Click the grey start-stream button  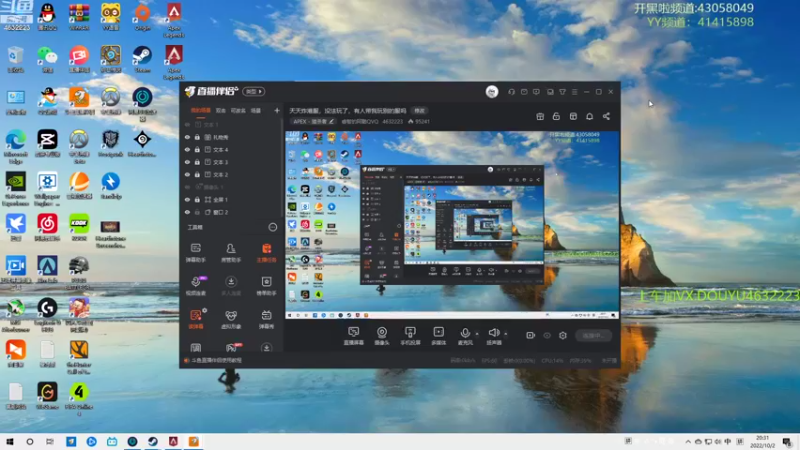coord(593,336)
